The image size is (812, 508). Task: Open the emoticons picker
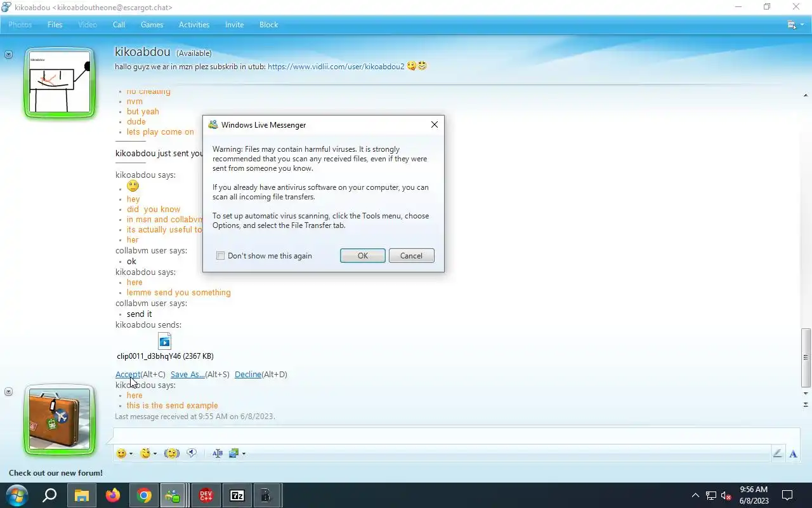[121, 453]
